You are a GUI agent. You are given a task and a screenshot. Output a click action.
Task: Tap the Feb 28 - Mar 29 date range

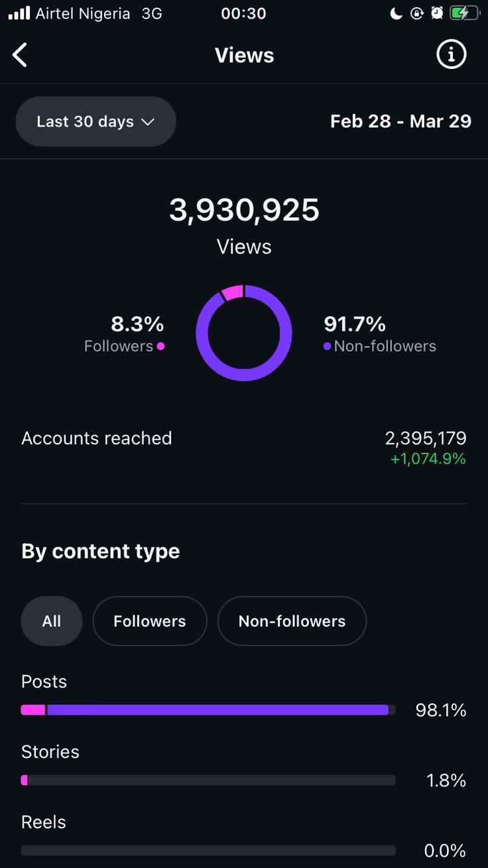pyautogui.click(x=400, y=121)
